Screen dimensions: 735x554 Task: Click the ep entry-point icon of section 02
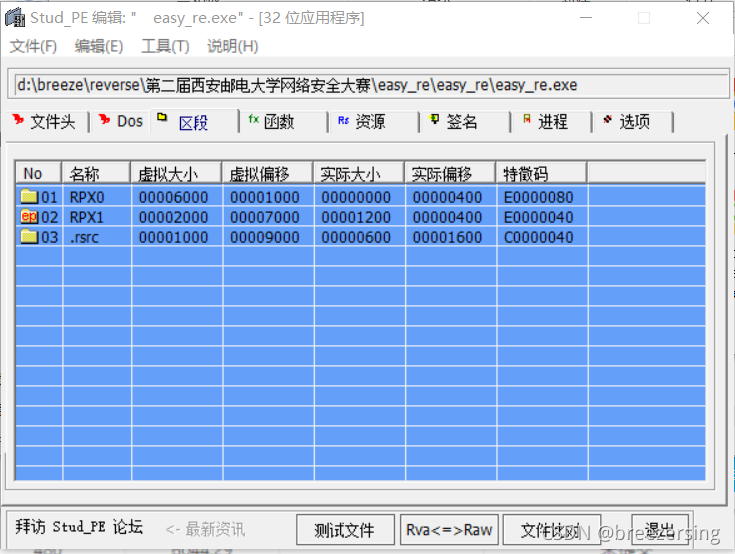[29, 217]
